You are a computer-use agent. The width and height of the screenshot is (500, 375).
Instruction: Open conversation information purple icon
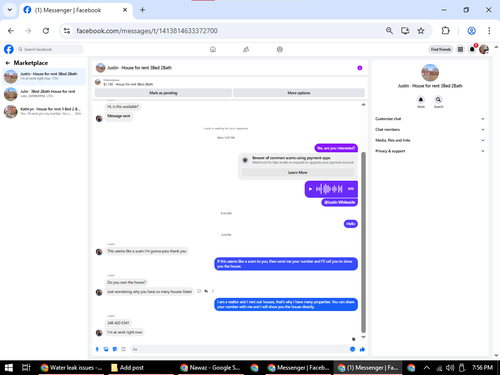click(x=360, y=68)
